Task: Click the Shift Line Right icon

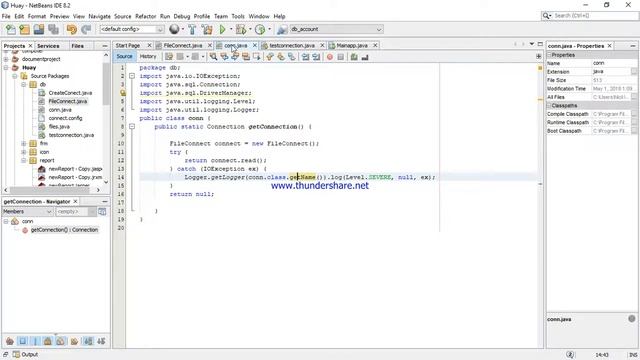Action: coord(316,57)
